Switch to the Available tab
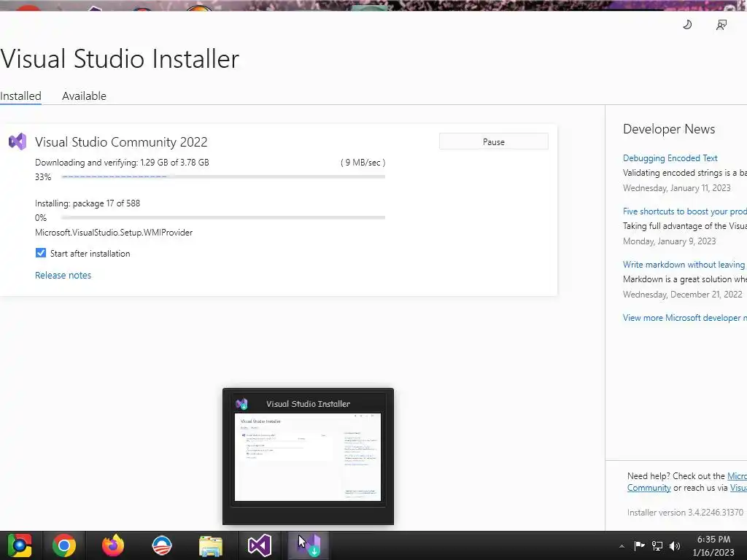747x560 pixels. click(x=85, y=96)
